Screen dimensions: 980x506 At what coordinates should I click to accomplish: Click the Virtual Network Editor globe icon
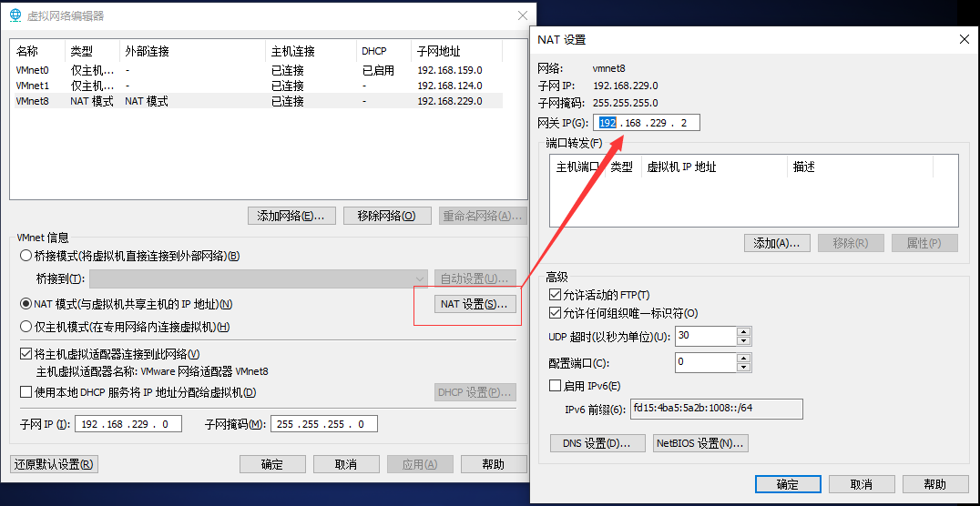tap(15, 15)
